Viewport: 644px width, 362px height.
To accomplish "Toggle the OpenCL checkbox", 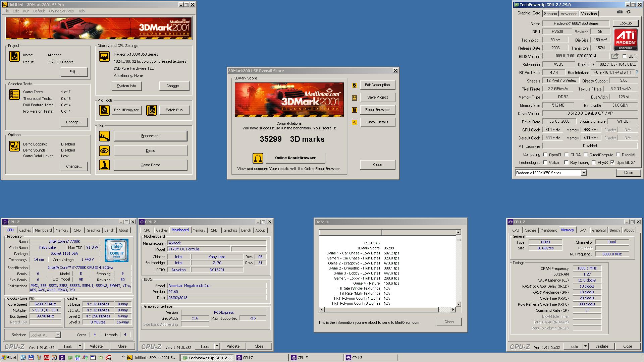I will (545, 155).
